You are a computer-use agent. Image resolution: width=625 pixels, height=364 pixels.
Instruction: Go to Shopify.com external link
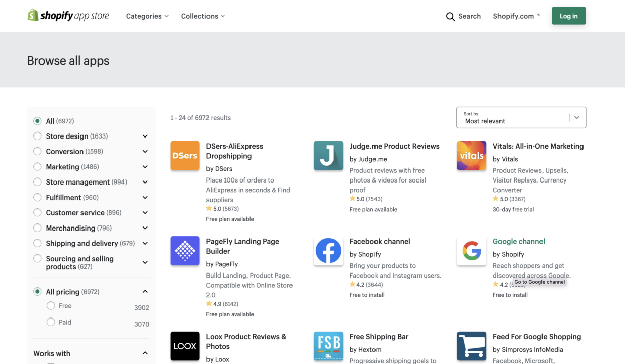pos(516,16)
